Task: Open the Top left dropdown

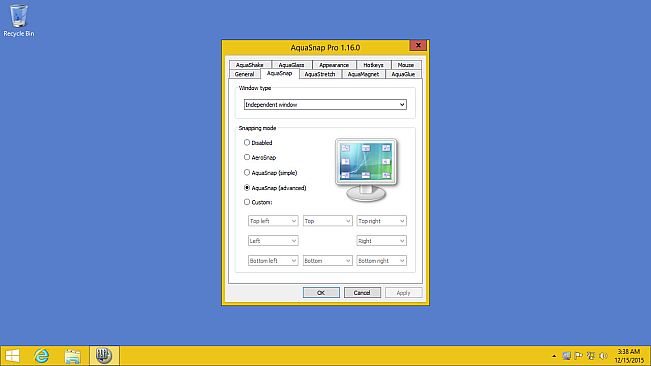Action: (x=273, y=221)
